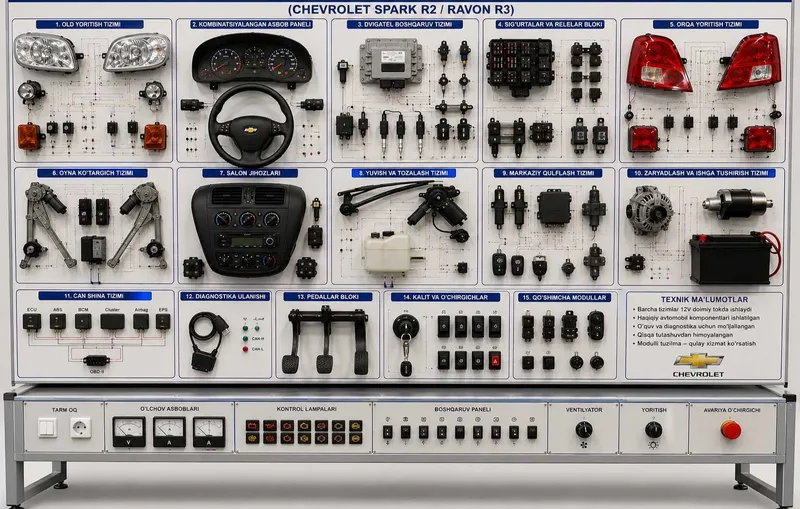
Task: Click the ignition key lock cylinder
Action: (x=406, y=326)
